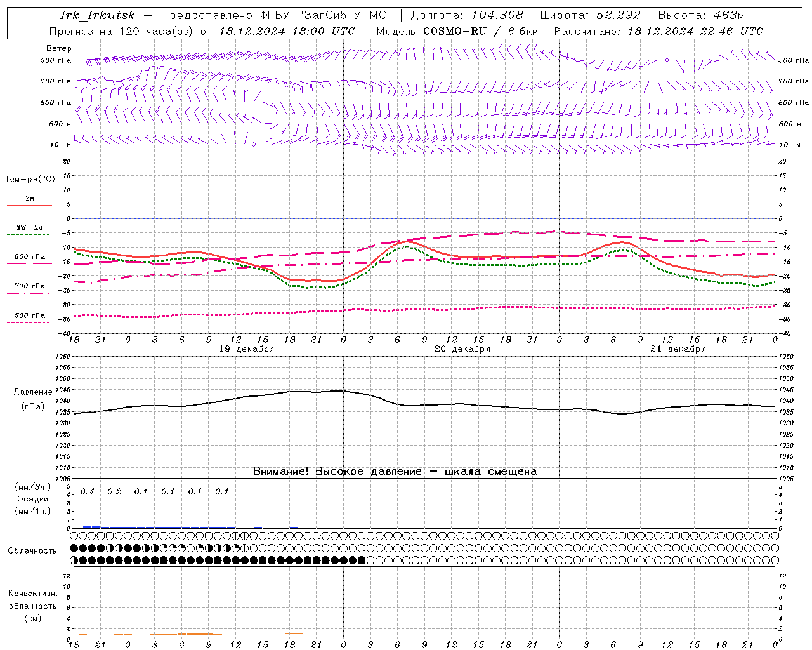Click the black pressure curve
Image resolution: width=812 pixels, height=650 pixels.
(x=424, y=405)
